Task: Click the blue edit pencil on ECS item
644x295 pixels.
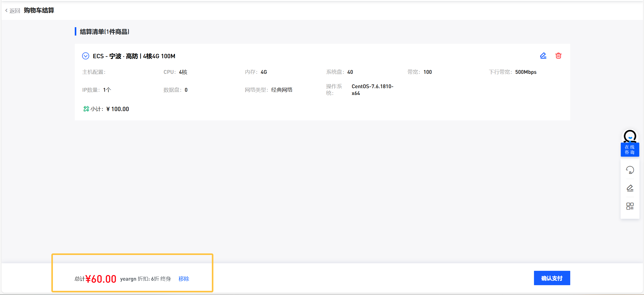Action: [543, 56]
